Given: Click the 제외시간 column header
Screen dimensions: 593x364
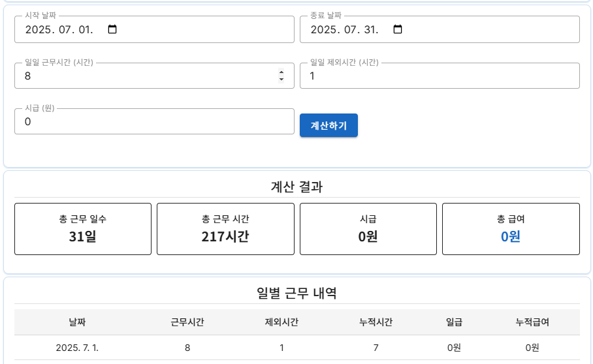Looking at the screenshot, I should pos(281,322).
